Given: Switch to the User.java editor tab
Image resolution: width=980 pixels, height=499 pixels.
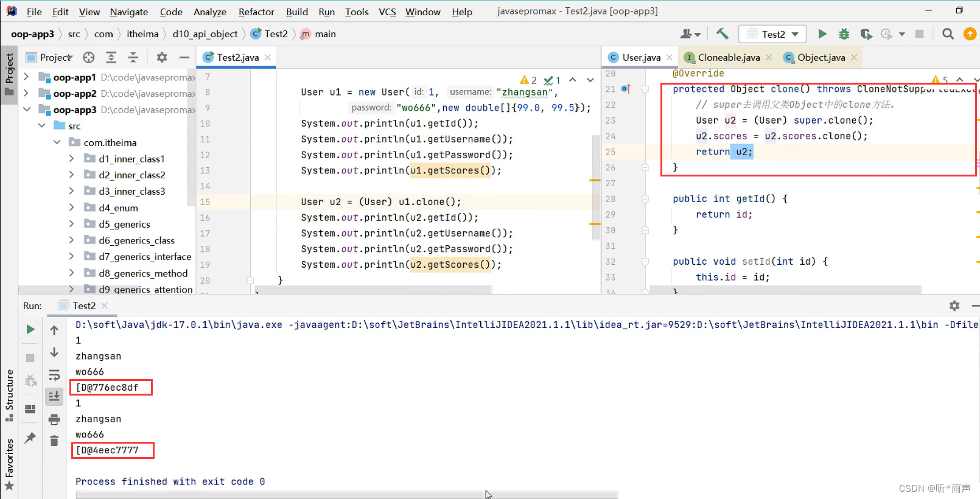Looking at the screenshot, I should [x=641, y=57].
